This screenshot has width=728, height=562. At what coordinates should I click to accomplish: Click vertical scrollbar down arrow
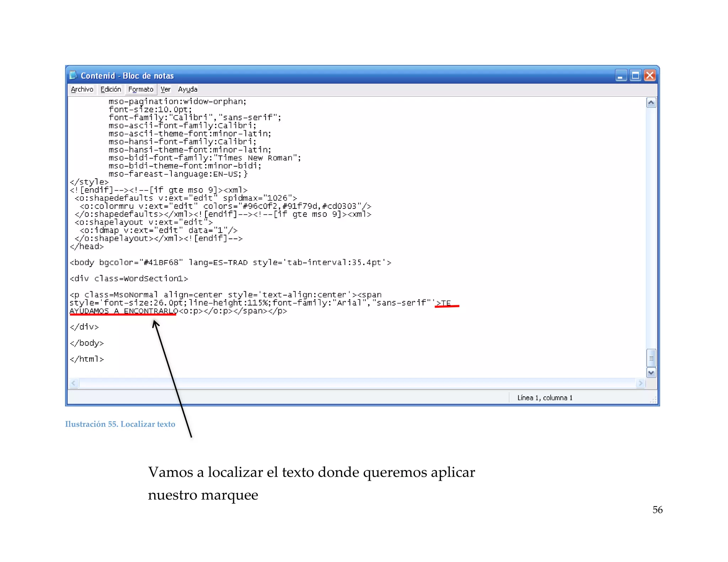point(651,373)
